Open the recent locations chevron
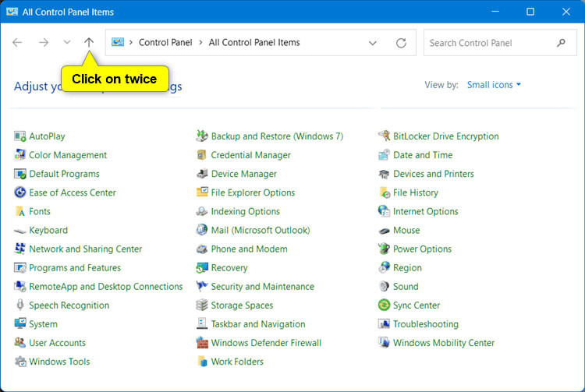The height and width of the screenshot is (392, 585). [x=66, y=43]
